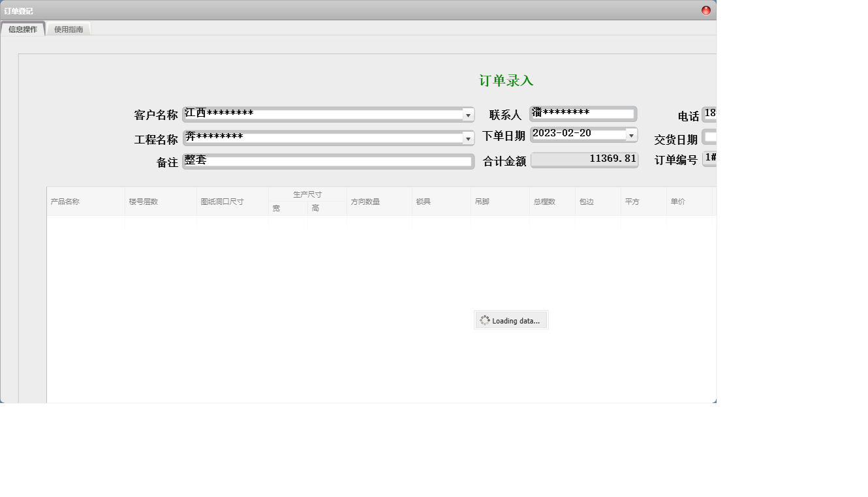Click the red status orb in the title bar
Viewport: 868px width, 497px height.
705,10
